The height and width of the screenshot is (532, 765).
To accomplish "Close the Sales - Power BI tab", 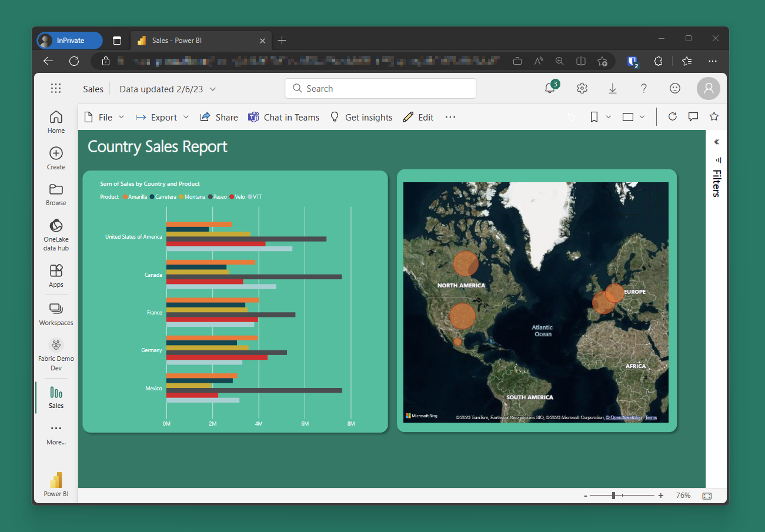I will click(x=263, y=41).
